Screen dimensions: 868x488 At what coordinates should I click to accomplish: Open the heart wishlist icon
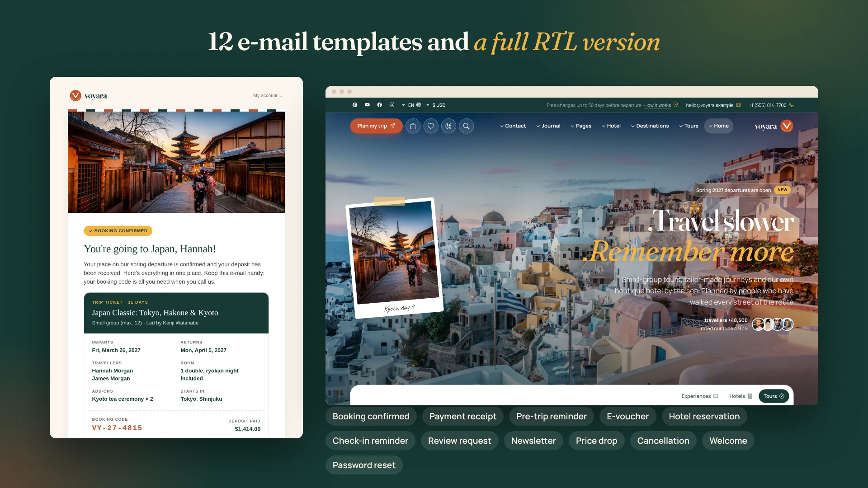pos(431,126)
